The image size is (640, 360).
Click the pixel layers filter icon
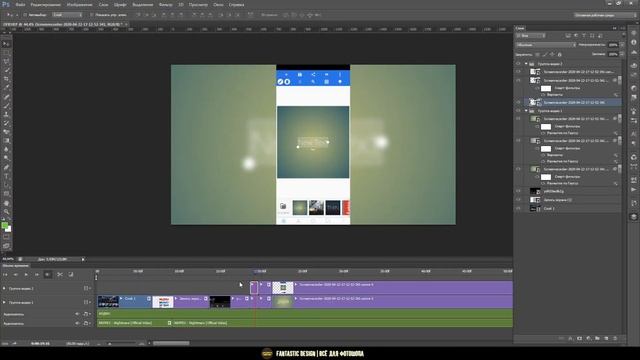click(x=568, y=36)
